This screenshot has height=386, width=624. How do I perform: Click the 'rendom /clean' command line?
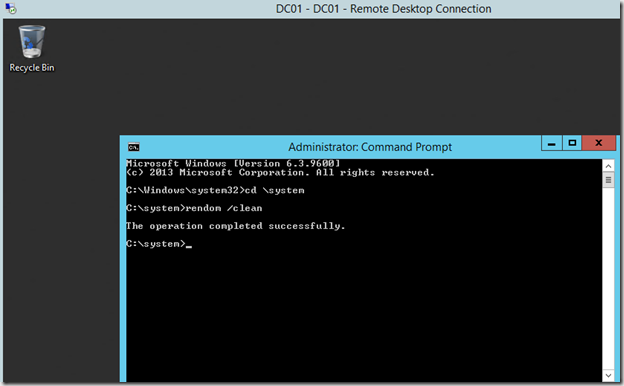tap(194, 208)
